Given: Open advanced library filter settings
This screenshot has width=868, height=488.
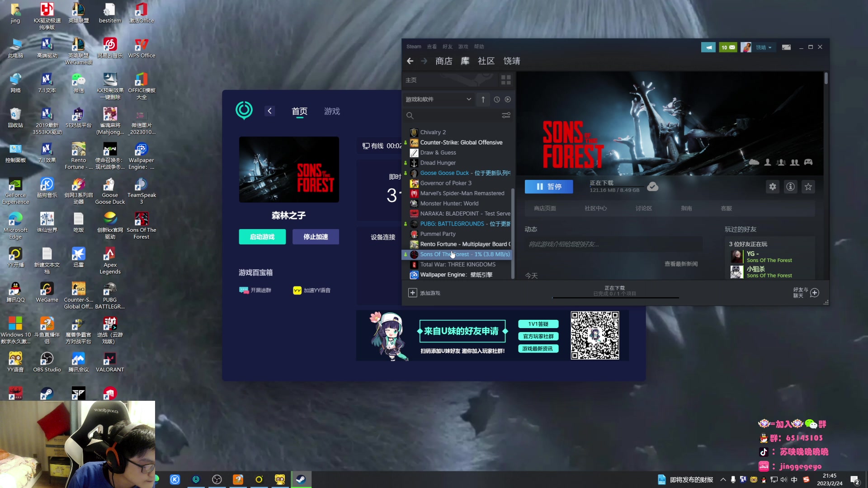Looking at the screenshot, I should tap(506, 116).
